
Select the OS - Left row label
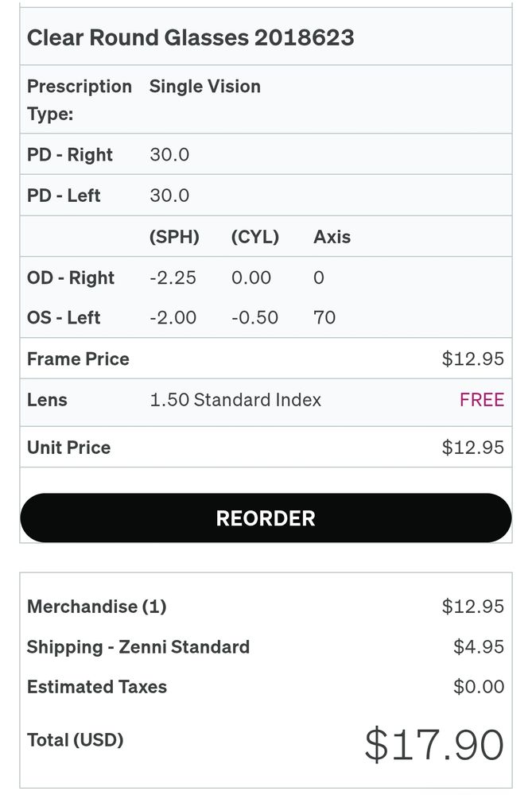click(64, 318)
